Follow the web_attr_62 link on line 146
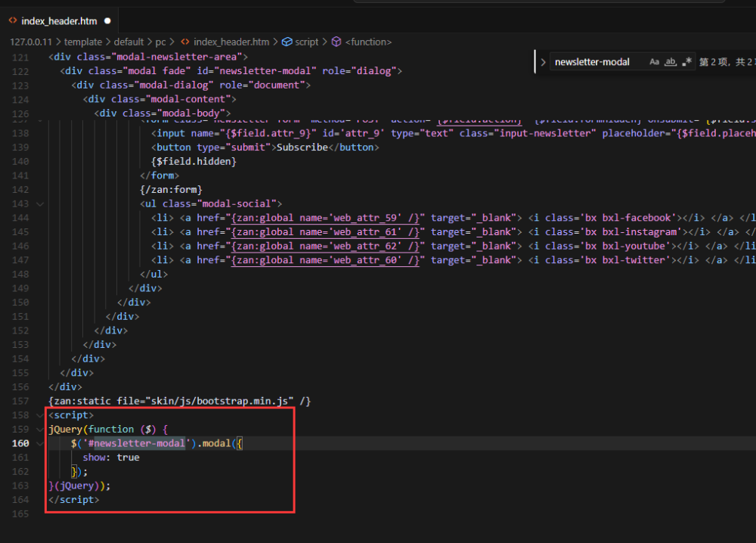 coord(325,246)
